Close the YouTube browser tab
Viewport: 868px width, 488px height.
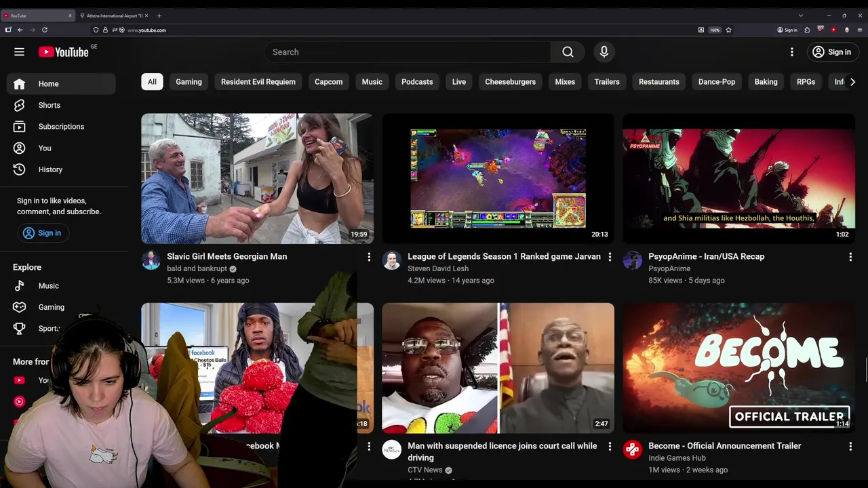pyautogui.click(x=70, y=16)
